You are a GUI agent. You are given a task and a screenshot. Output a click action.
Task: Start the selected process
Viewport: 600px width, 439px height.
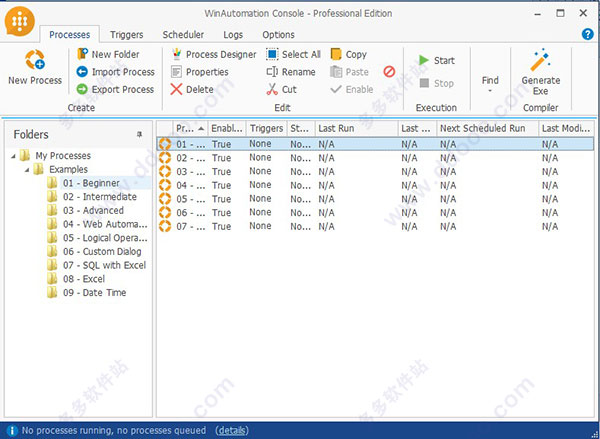(x=437, y=60)
